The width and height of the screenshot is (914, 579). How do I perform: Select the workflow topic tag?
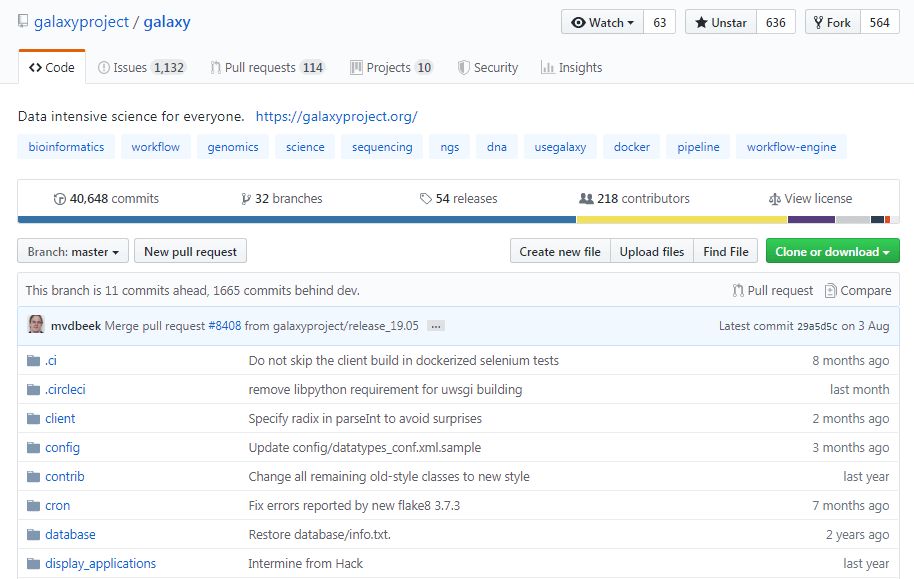[x=156, y=147]
